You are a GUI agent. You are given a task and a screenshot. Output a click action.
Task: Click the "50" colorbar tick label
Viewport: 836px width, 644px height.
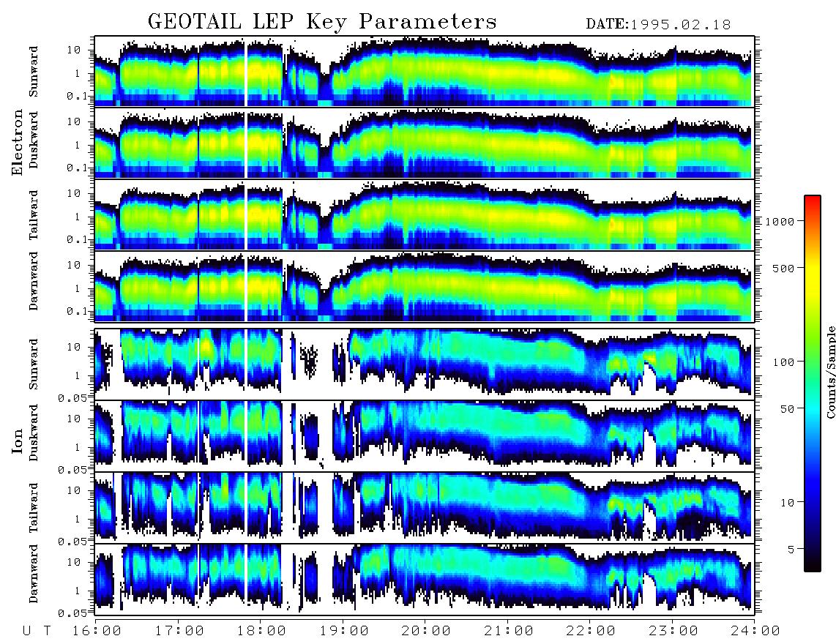point(788,409)
